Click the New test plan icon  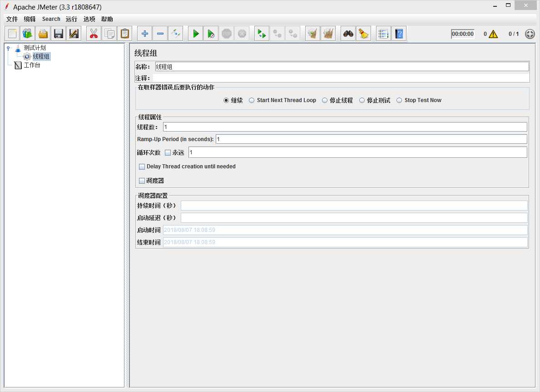[x=12, y=34]
